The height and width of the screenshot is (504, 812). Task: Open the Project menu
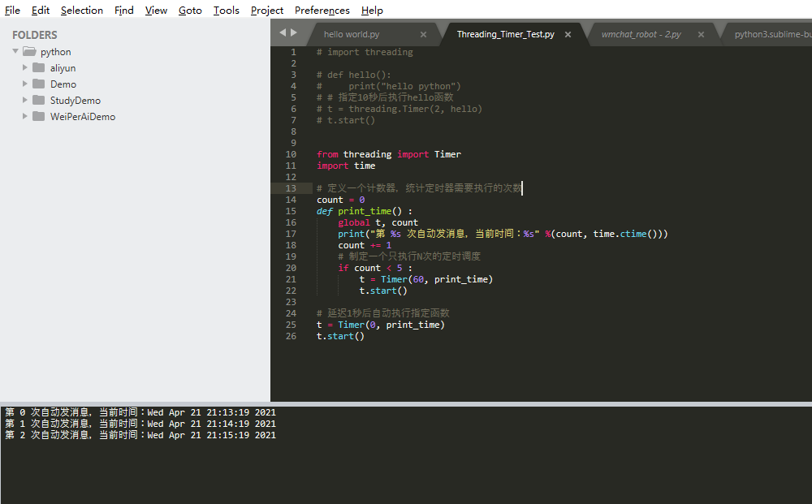266,11
